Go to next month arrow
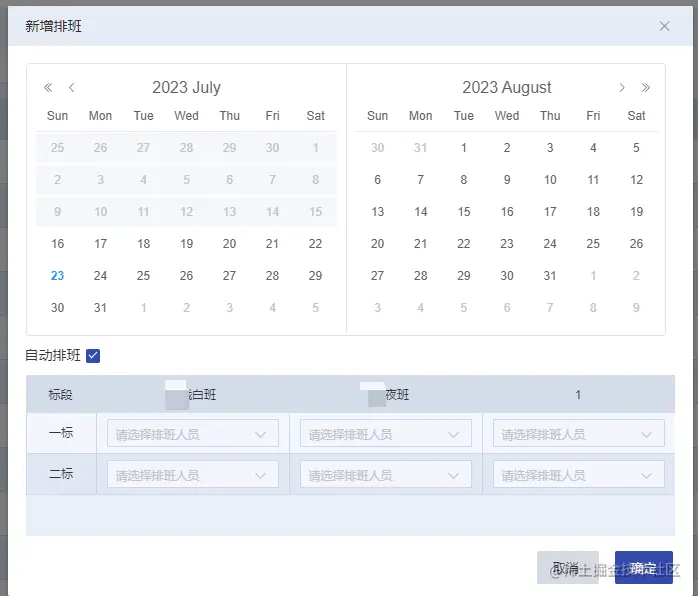698x596 pixels. point(622,88)
